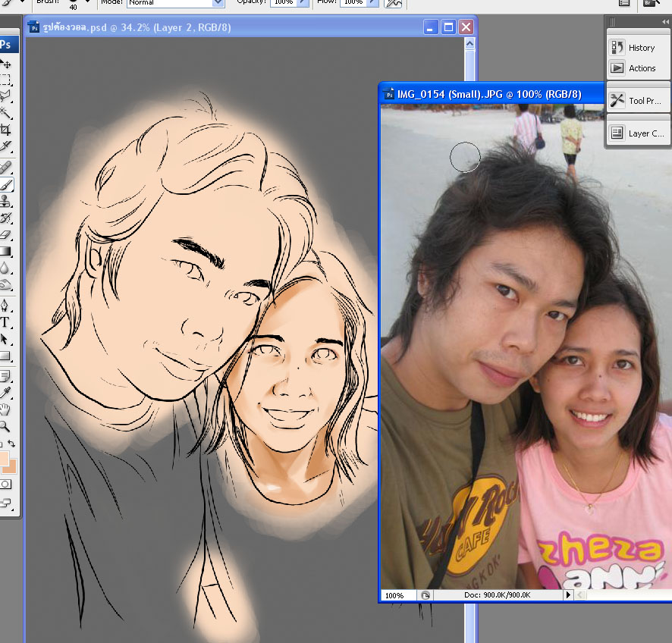Expand the Doc size status menu arrow
672x643 pixels.
tap(568, 595)
